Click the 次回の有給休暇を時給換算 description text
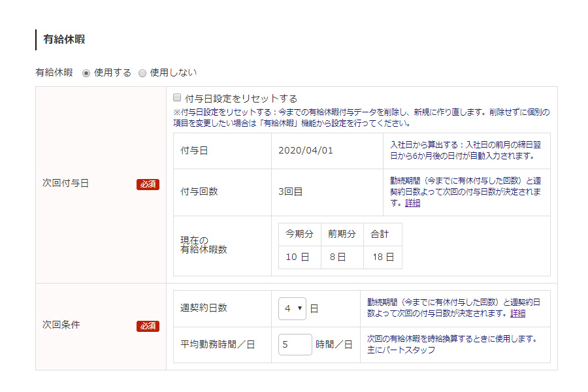The width and height of the screenshot is (588, 392). (453, 344)
